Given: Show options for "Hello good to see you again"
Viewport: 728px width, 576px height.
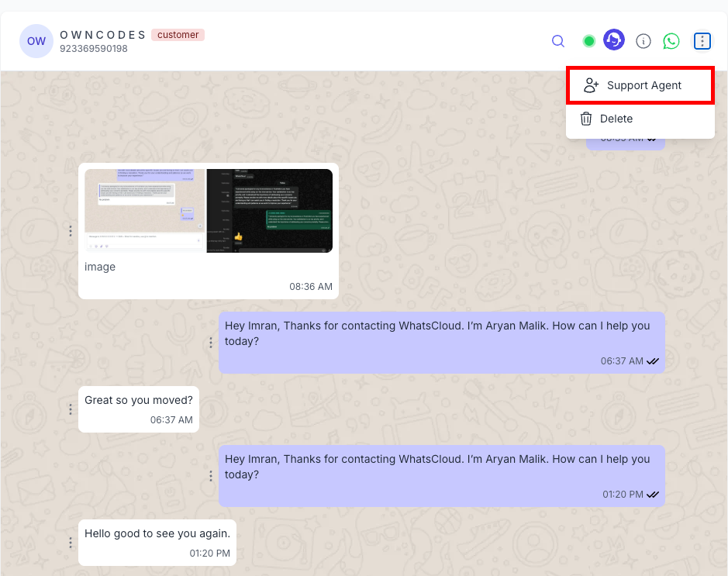Looking at the screenshot, I should coord(71,543).
